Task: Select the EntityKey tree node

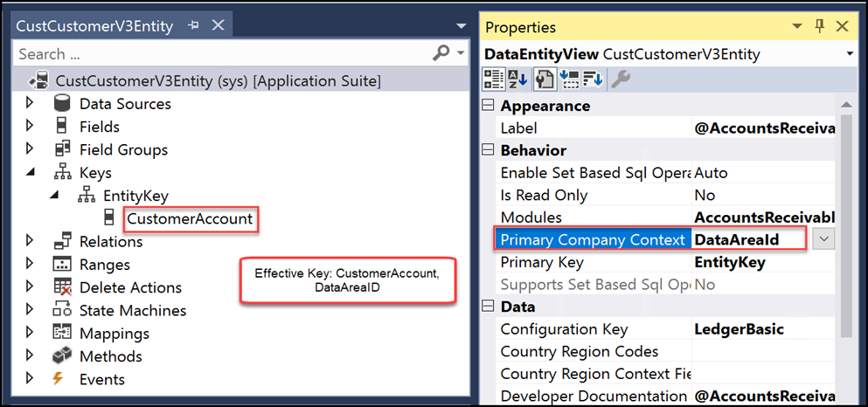Action: click(x=135, y=196)
